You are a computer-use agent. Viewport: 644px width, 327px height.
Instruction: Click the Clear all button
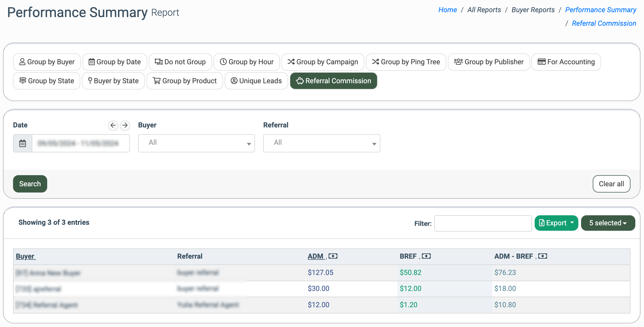pos(611,184)
